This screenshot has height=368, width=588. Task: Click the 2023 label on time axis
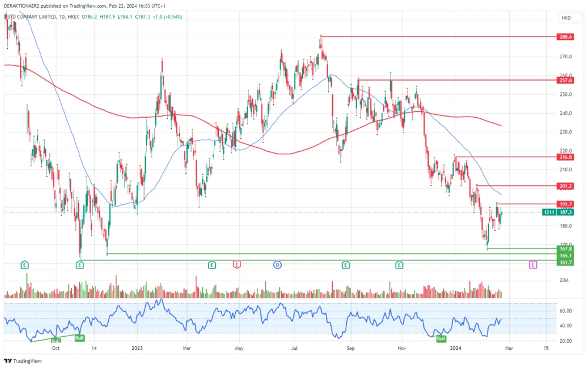click(x=136, y=348)
